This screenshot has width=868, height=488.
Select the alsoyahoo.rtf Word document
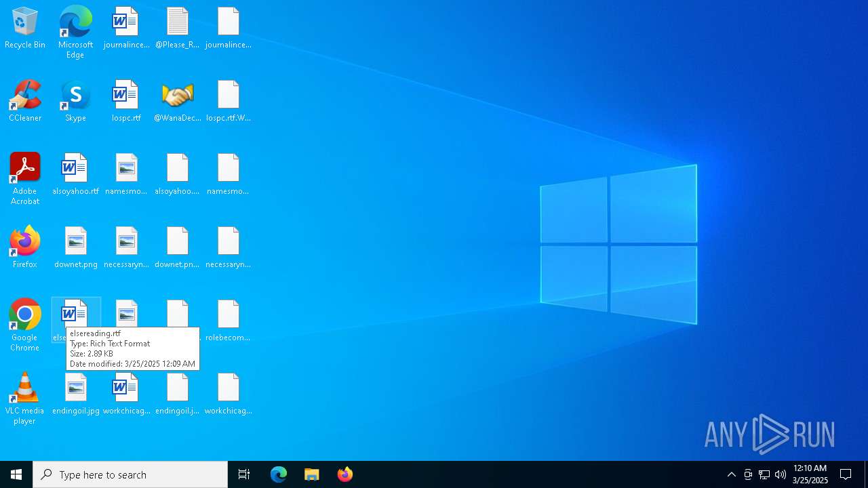75,174
